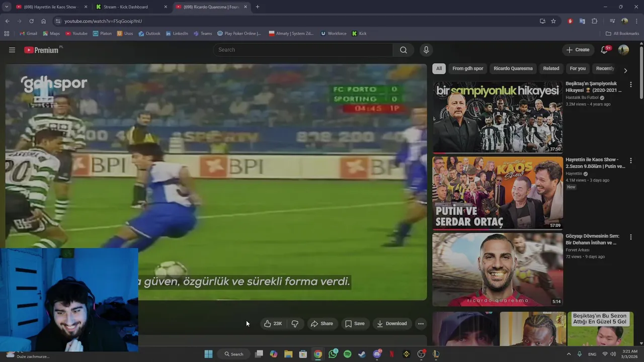Open WhatsApp from the taskbar
The height and width of the screenshot is (362, 644).
pyautogui.click(x=333, y=354)
